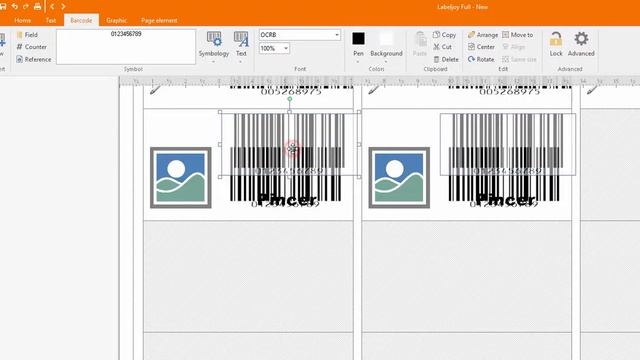Insert a Reference into the barcode
The image size is (640, 360).
pos(34,59)
